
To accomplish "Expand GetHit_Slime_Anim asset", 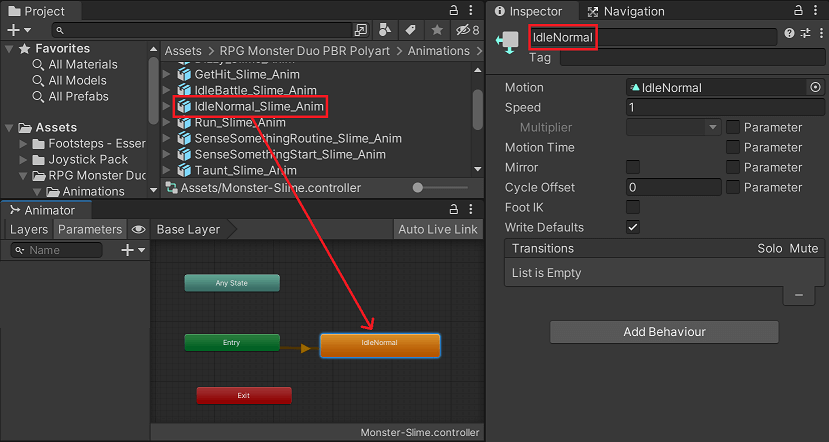I will pyautogui.click(x=167, y=75).
